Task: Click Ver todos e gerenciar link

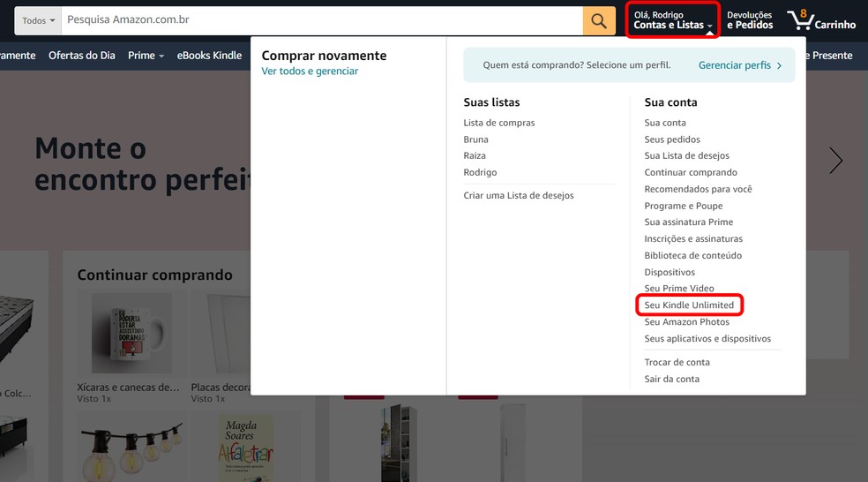Action: pyautogui.click(x=310, y=71)
